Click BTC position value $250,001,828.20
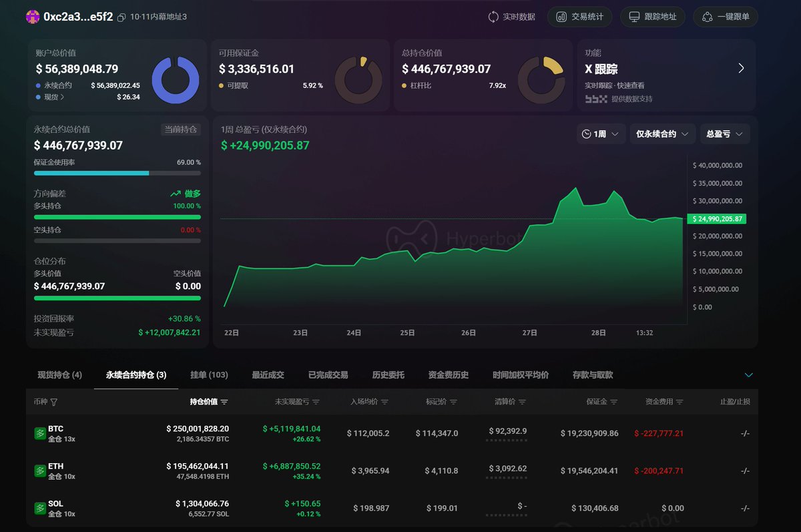 pos(198,429)
